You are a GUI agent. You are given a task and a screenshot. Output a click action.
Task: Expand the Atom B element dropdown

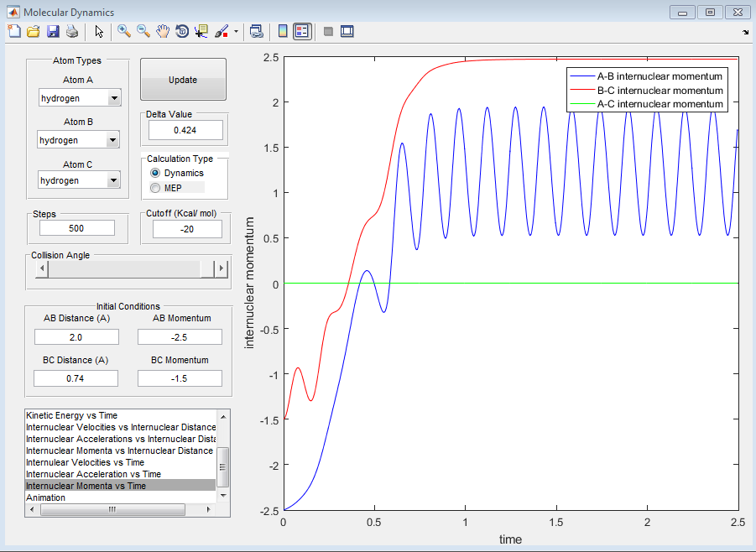click(x=114, y=140)
